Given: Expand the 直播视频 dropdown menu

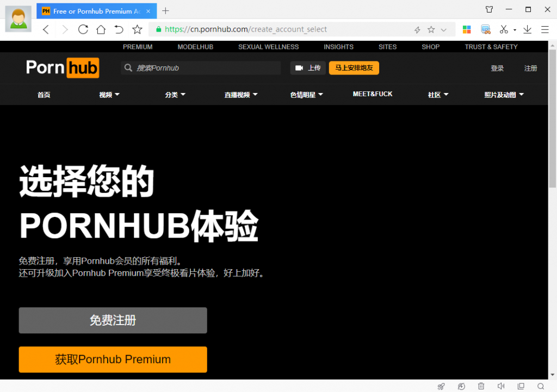Looking at the screenshot, I should coord(241,95).
